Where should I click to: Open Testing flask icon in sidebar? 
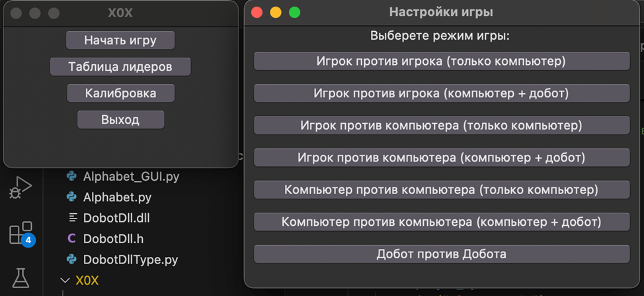(20, 278)
